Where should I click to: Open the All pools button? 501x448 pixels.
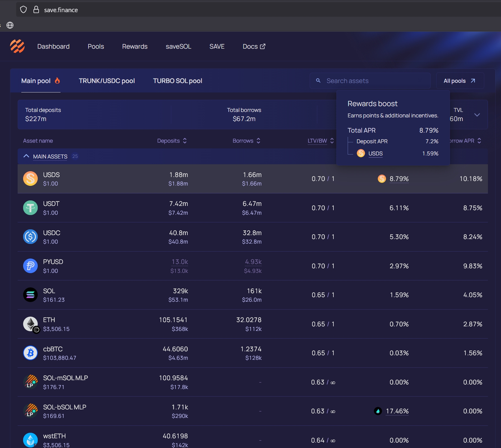tap(460, 81)
